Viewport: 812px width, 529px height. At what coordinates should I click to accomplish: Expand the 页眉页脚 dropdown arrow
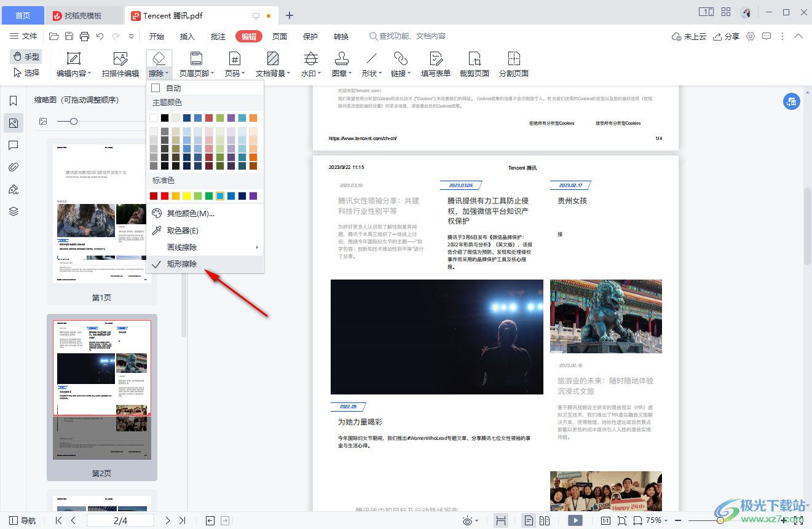coord(213,74)
